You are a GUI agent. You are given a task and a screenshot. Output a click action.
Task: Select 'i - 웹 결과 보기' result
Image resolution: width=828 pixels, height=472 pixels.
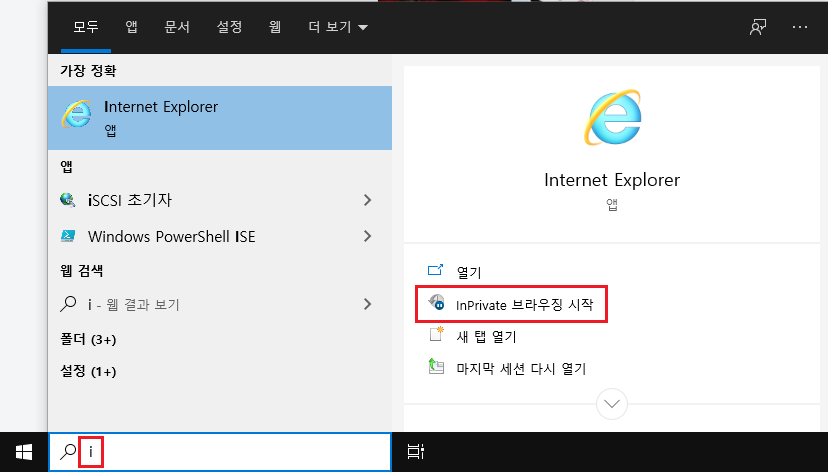pyautogui.click(x=220, y=304)
